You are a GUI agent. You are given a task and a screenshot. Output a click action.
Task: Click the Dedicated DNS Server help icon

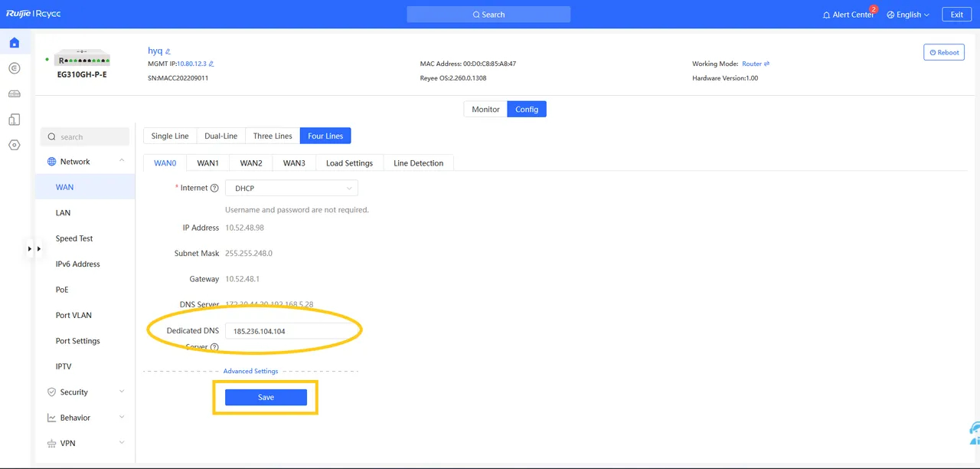pos(214,347)
